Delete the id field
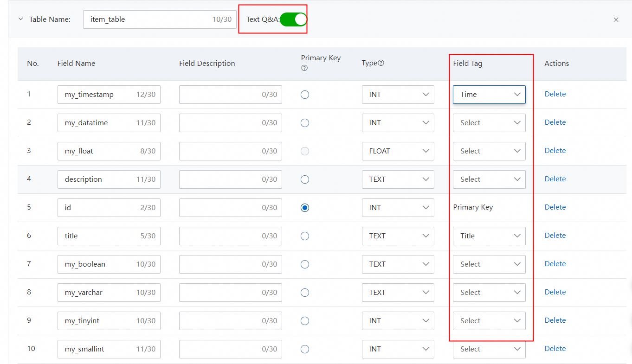This screenshot has height=364, width=632. click(555, 207)
